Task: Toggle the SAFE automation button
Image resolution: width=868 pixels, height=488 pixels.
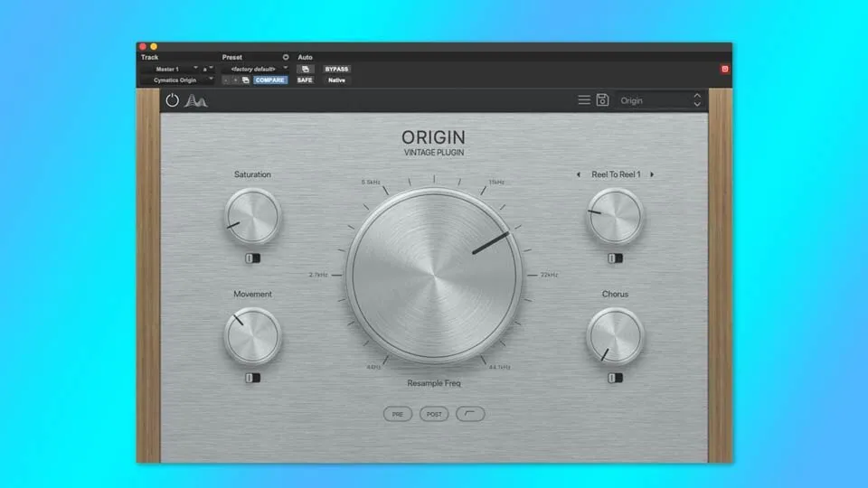Action: coord(305,80)
